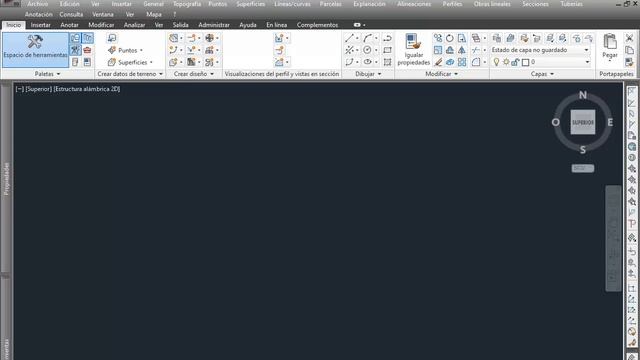Select the Hatch draw tool
This screenshot has width=640, height=360.
pyautogui.click(x=387, y=62)
